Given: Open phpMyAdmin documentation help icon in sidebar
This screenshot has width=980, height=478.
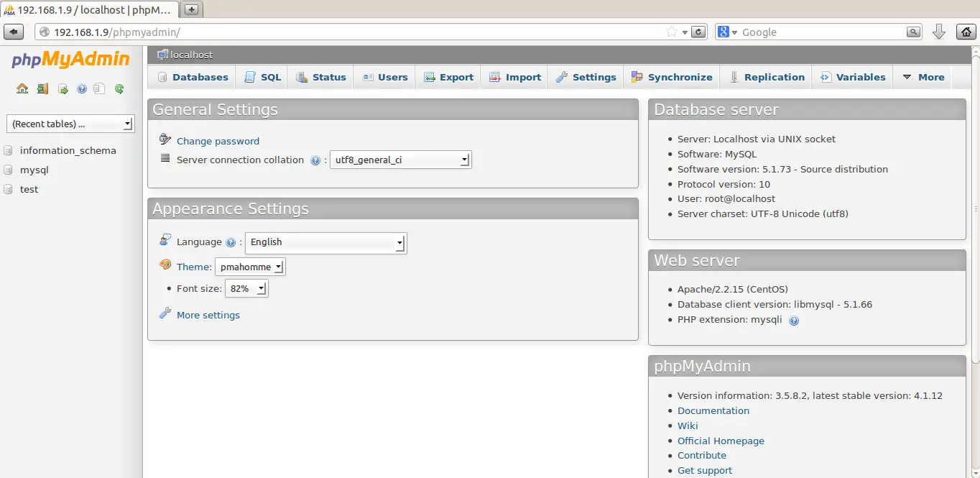Looking at the screenshot, I should (x=81, y=88).
